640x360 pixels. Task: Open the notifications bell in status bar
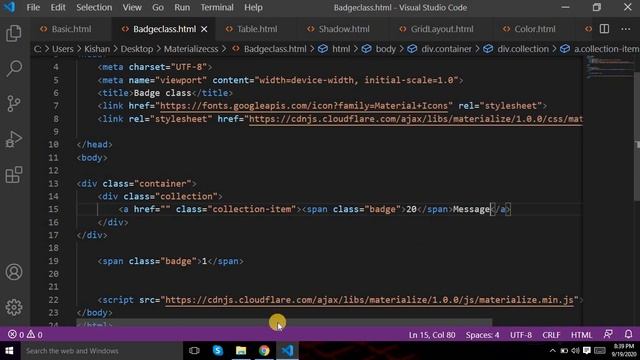tap(628, 334)
